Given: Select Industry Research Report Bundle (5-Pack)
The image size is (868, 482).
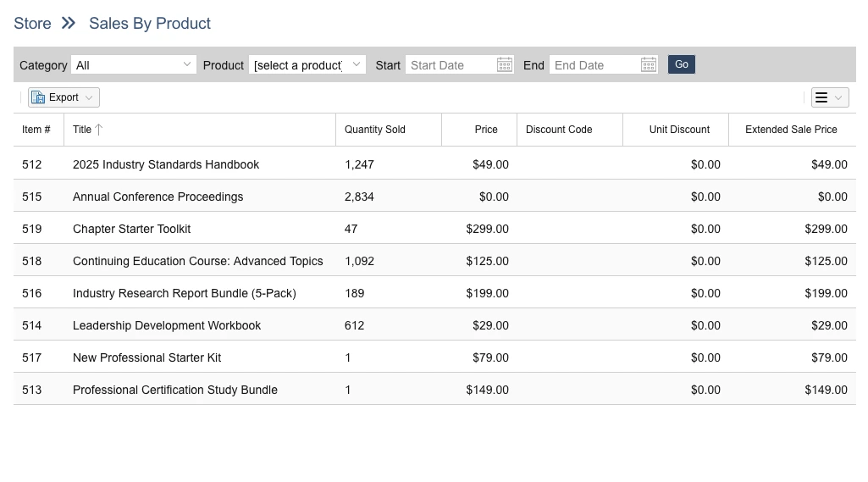Looking at the screenshot, I should coord(185,293).
